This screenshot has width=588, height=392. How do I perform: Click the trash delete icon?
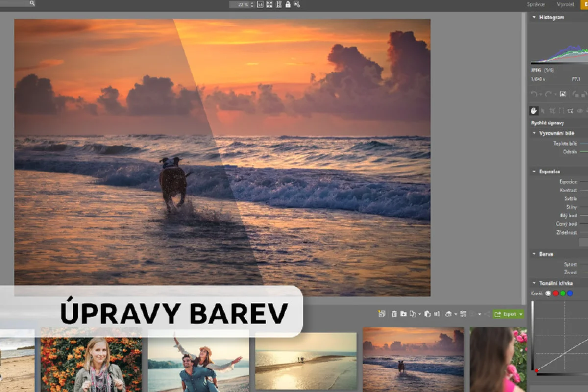(394, 314)
